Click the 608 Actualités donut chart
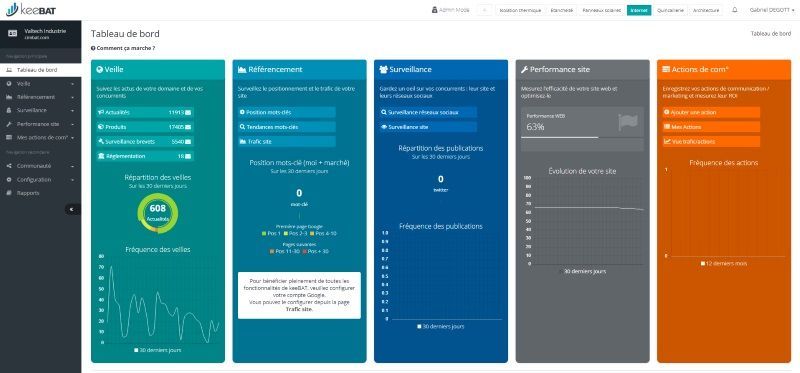The image size is (800, 373). pyautogui.click(x=158, y=213)
